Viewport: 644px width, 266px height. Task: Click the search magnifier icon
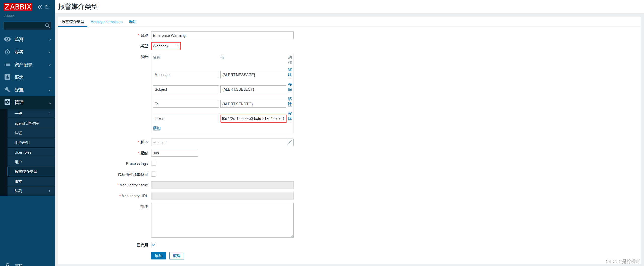coord(47,25)
